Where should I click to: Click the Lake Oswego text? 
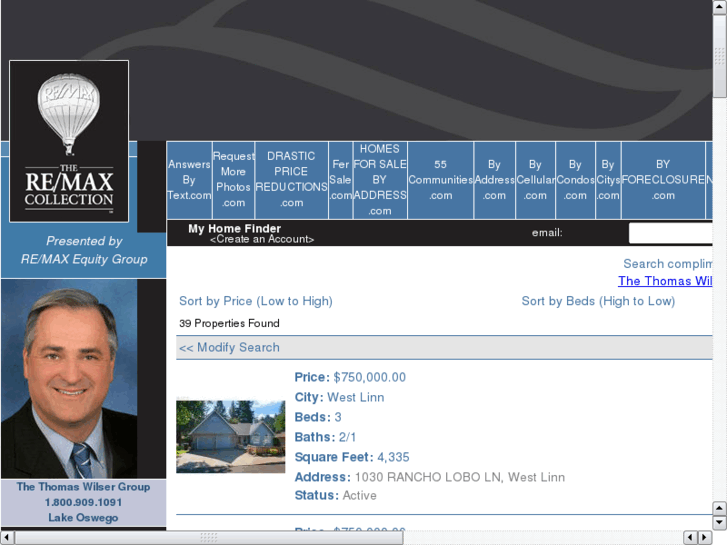pos(83,518)
